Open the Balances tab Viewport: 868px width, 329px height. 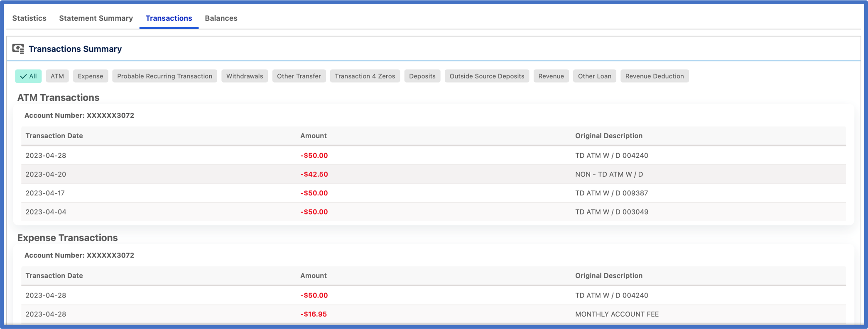click(x=221, y=18)
